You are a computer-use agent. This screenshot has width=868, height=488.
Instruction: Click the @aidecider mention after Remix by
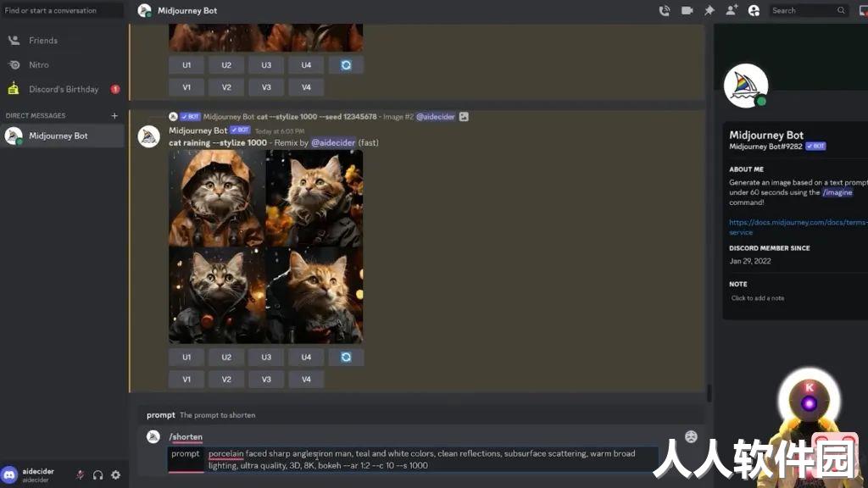click(x=333, y=142)
